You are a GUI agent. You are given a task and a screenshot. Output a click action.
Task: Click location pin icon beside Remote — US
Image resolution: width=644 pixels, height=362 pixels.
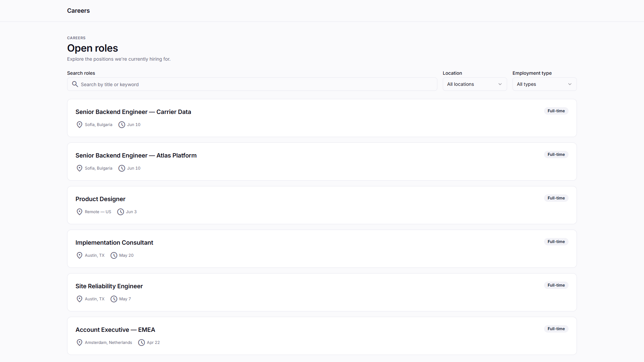tap(79, 212)
